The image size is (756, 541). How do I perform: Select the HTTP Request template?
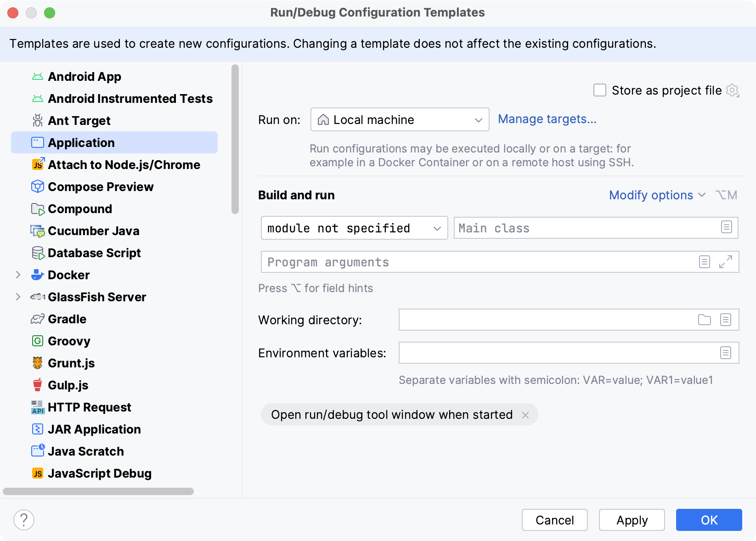point(114,407)
